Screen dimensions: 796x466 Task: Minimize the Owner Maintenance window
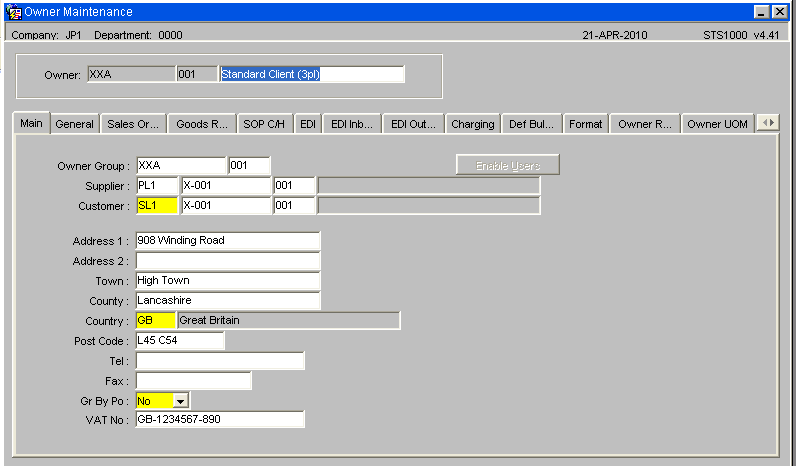(x=761, y=12)
